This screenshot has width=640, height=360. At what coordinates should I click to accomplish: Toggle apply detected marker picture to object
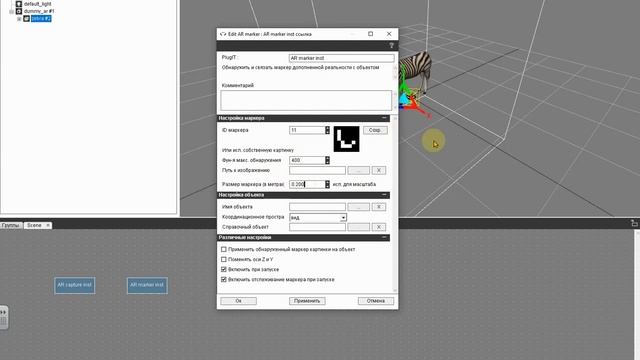[x=224, y=249]
